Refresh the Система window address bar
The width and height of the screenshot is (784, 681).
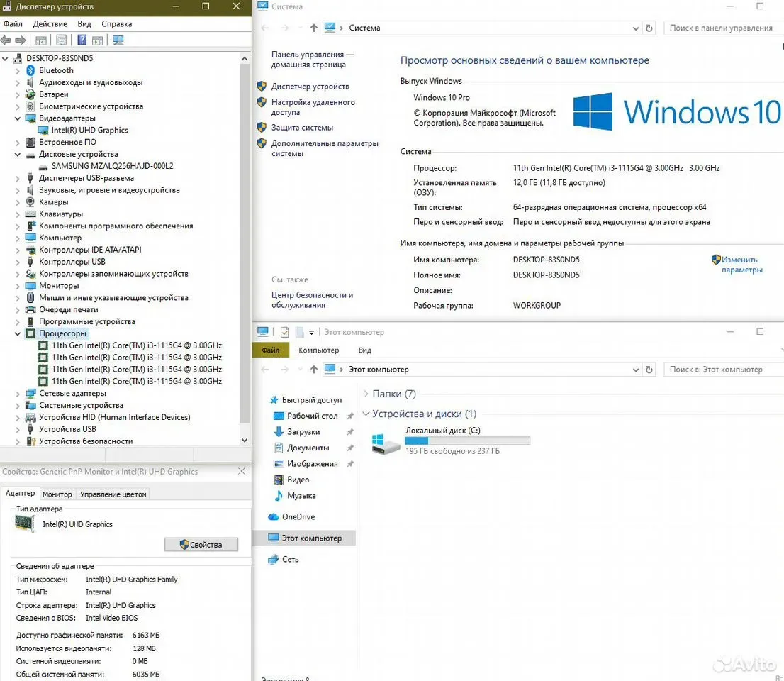(x=649, y=28)
